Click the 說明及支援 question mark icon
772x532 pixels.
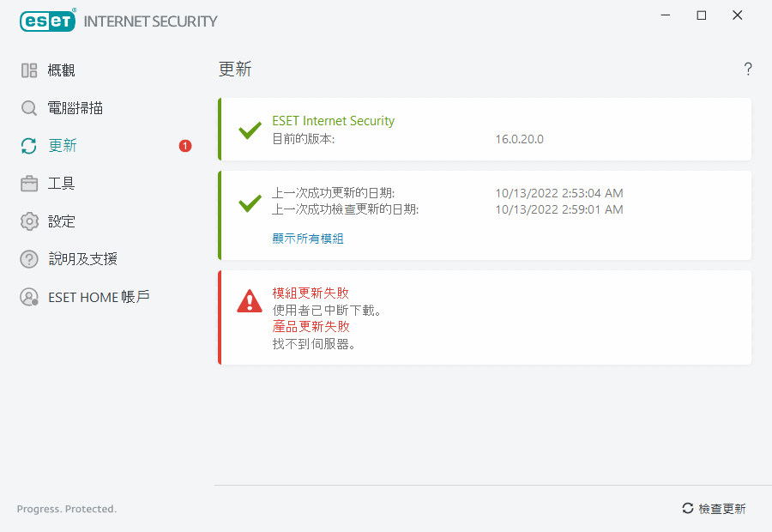coord(28,258)
